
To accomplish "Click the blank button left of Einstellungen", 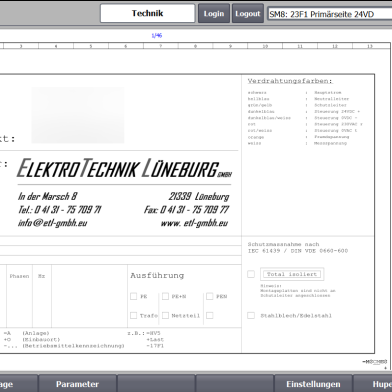I will click(x=235, y=384).
